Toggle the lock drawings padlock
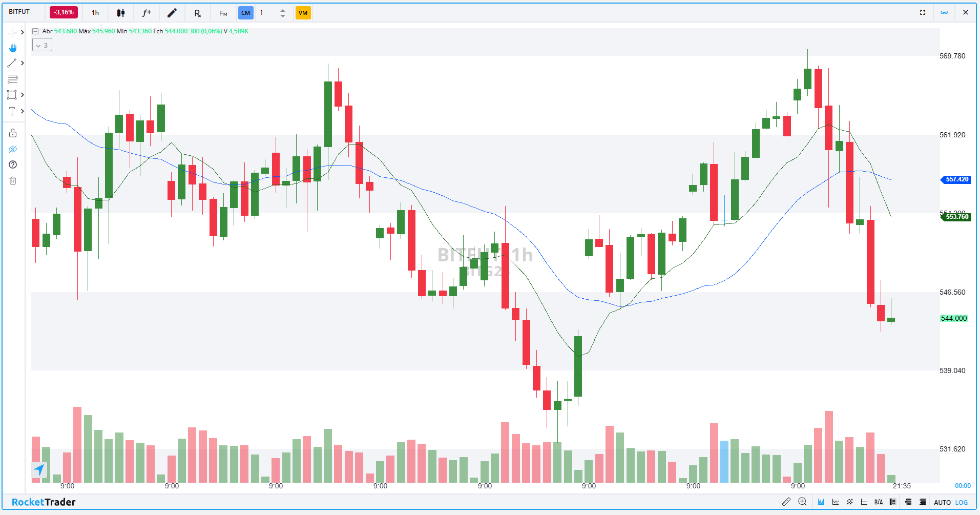This screenshot has height=515, width=980. point(13,133)
